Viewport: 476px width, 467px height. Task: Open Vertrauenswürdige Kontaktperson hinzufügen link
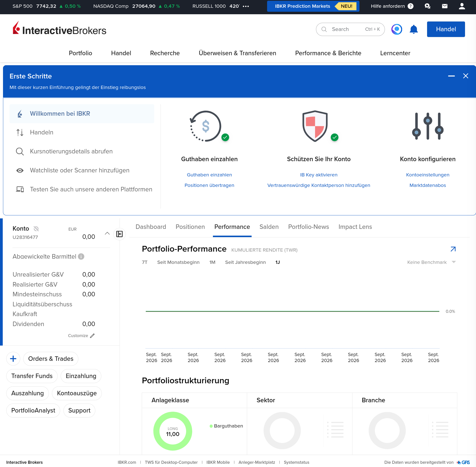click(x=318, y=185)
